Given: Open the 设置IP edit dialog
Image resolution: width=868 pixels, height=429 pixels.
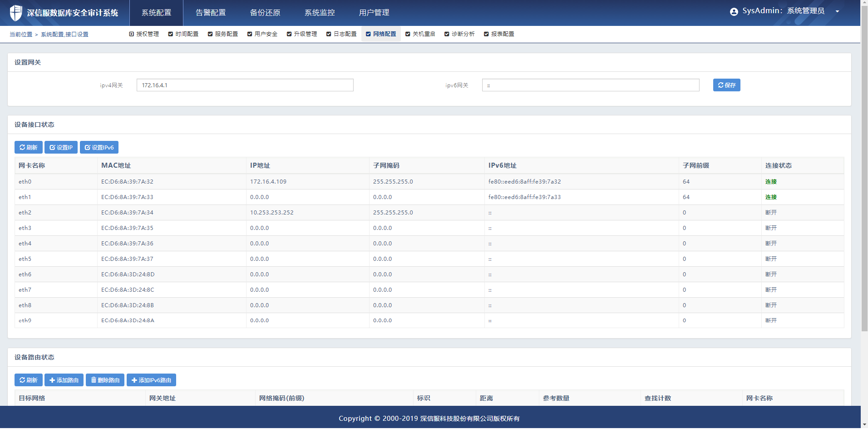Looking at the screenshot, I should pyautogui.click(x=61, y=147).
